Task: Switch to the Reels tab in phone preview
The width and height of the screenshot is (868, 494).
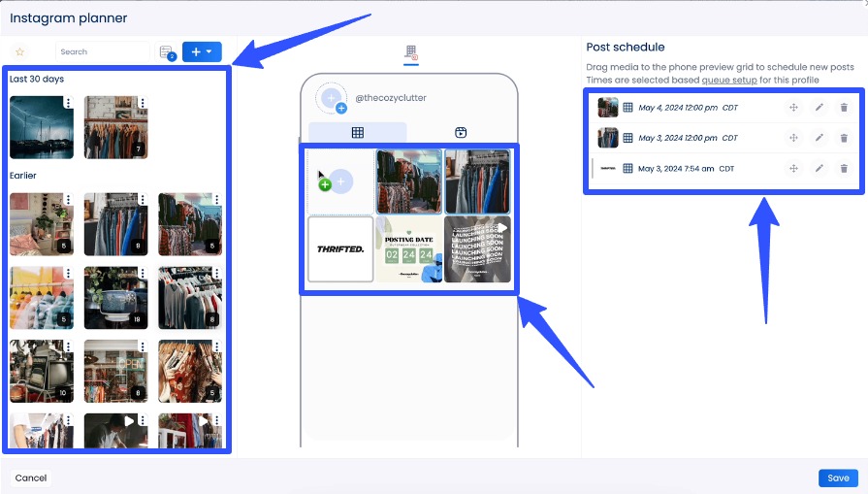Action: point(461,133)
